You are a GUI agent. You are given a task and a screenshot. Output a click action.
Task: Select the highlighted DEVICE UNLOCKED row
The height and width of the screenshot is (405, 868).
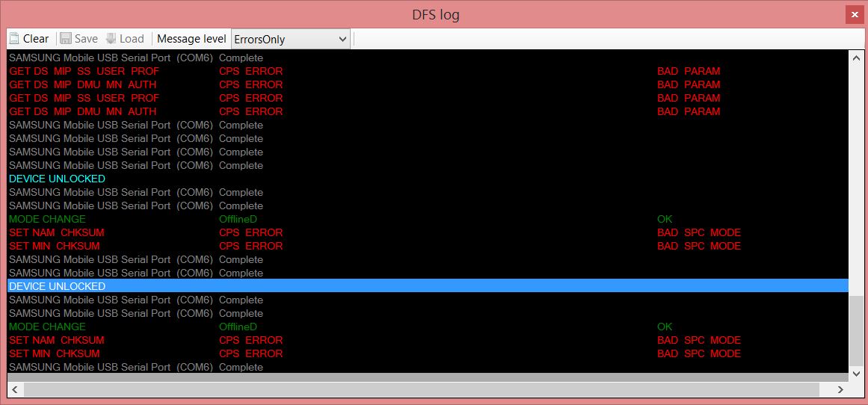pos(57,286)
